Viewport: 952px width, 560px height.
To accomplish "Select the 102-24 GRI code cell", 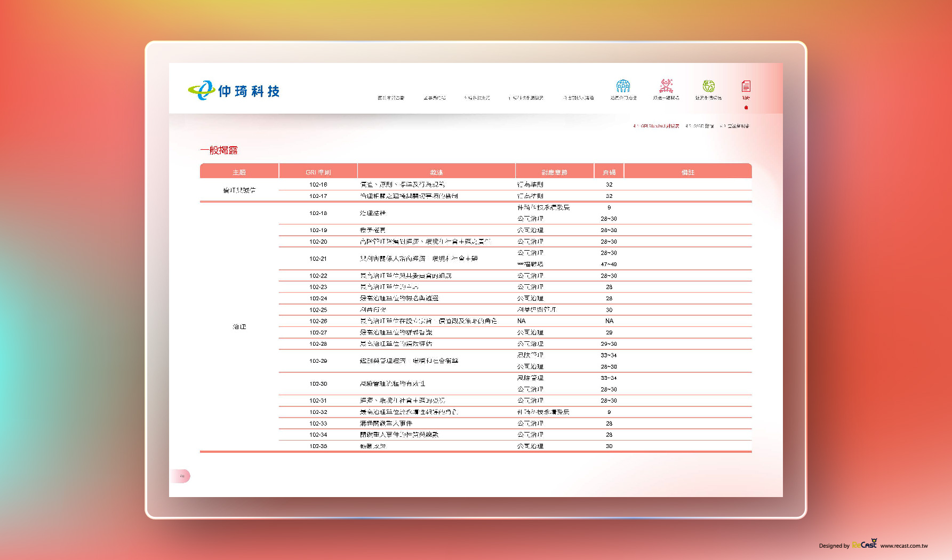I will click(x=318, y=299).
